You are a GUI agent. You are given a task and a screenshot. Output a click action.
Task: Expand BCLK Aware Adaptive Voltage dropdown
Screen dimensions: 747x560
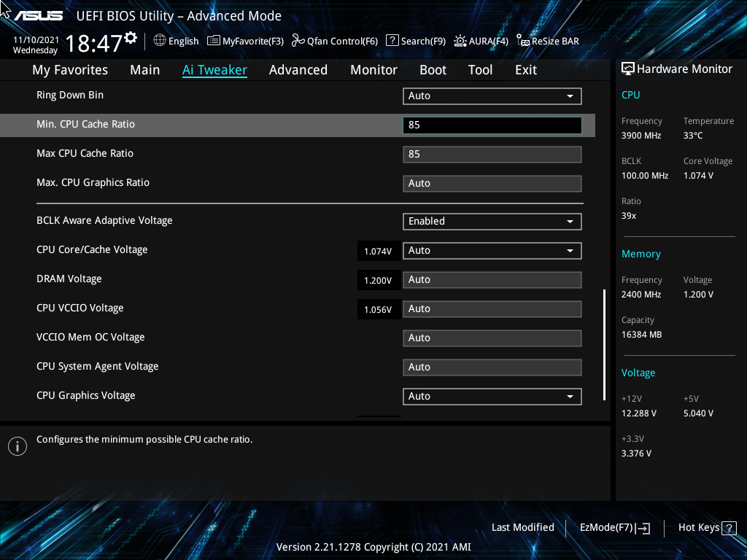click(492, 222)
